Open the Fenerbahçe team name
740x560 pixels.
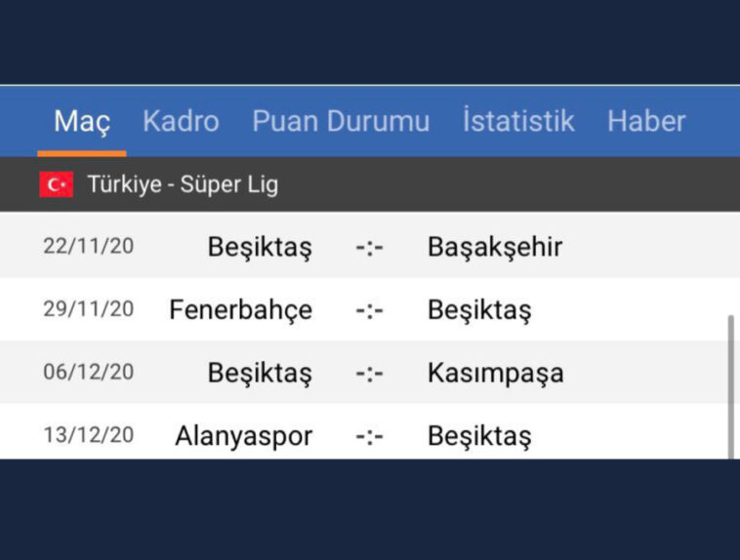[240, 309]
